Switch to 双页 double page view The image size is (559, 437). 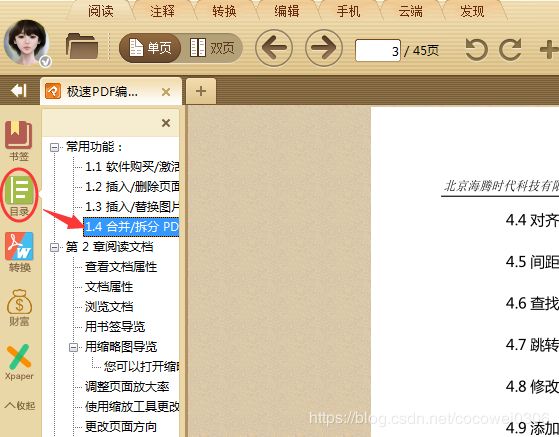point(212,48)
